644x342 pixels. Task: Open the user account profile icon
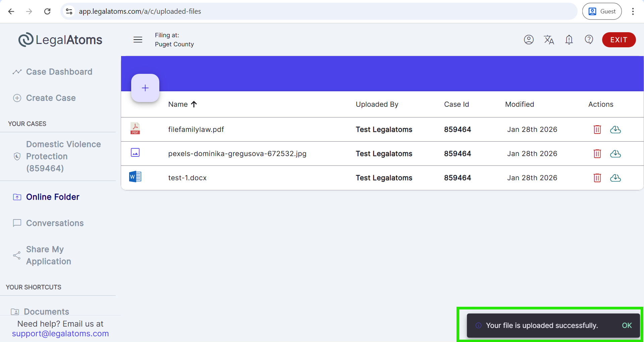(529, 40)
